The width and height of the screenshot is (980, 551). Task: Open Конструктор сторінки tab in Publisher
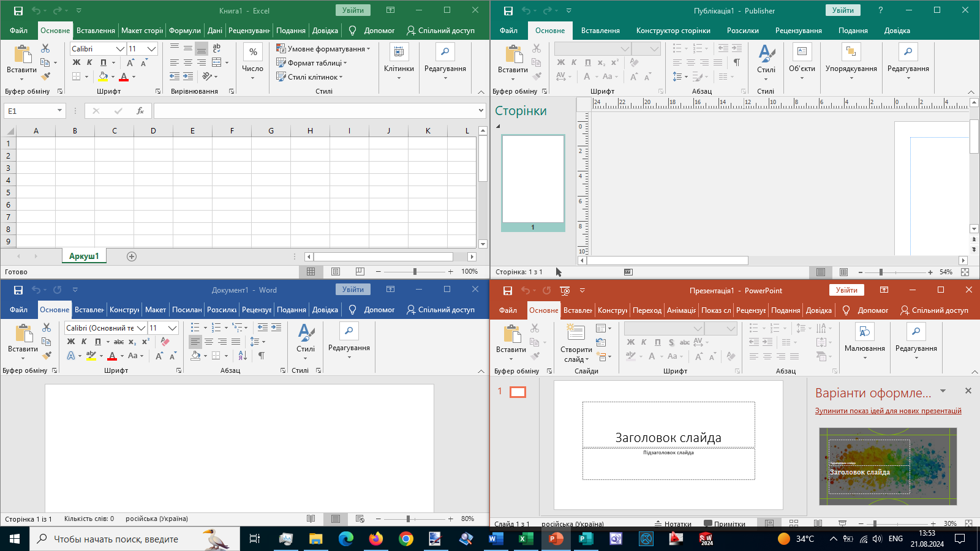click(673, 31)
